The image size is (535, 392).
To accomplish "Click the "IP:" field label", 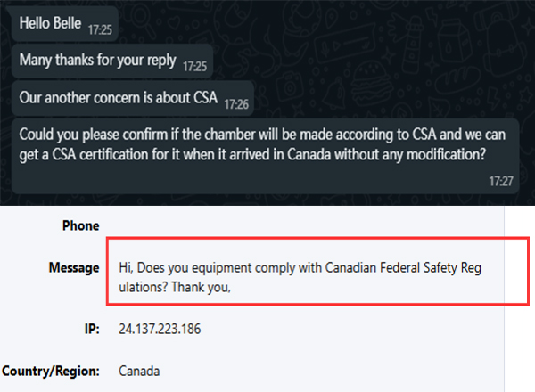I will pos(87,329).
